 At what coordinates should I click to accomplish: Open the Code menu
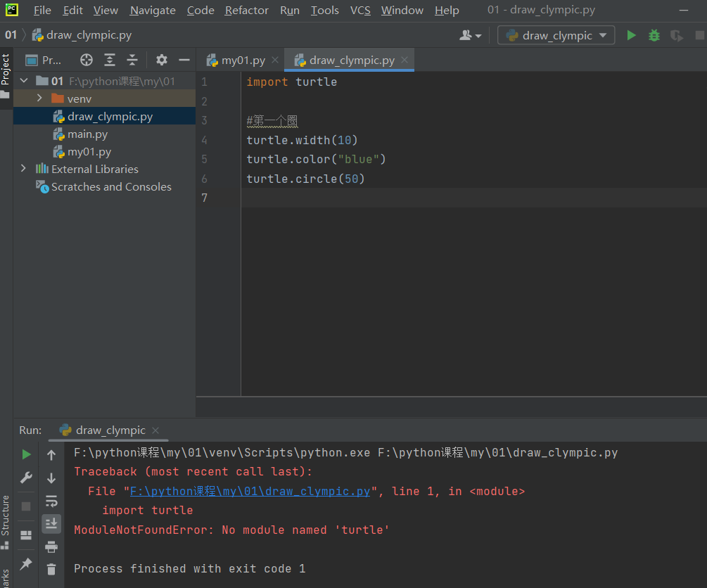click(x=200, y=11)
